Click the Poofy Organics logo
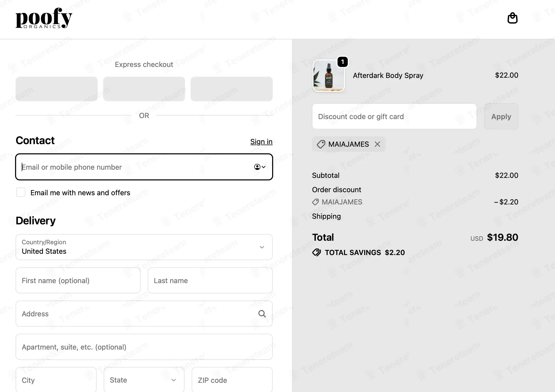 tap(44, 18)
